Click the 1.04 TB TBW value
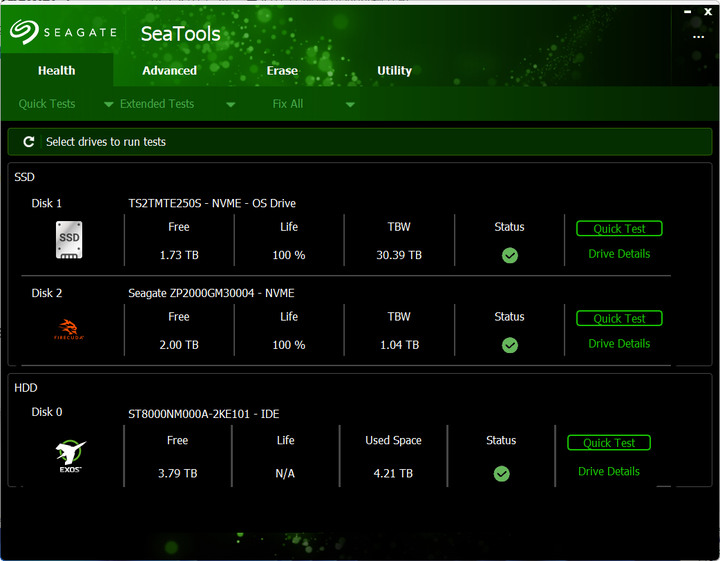 [x=399, y=345]
